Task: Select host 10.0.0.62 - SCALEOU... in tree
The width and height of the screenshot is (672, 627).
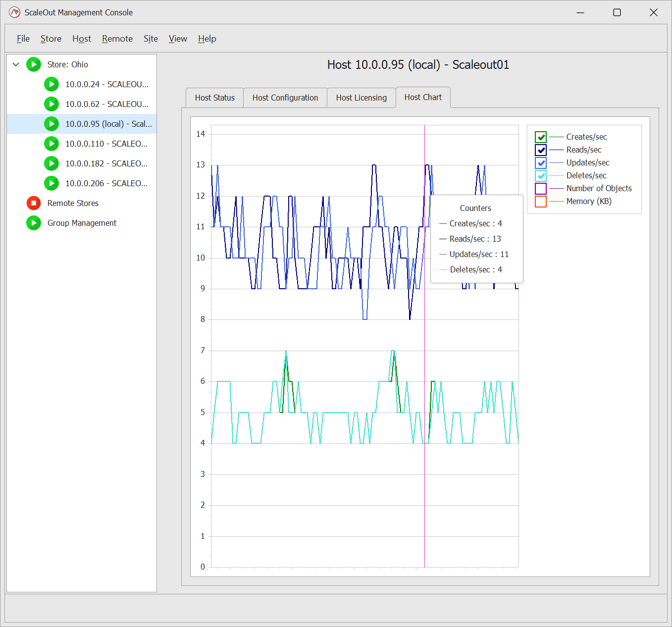Action: pos(107,104)
